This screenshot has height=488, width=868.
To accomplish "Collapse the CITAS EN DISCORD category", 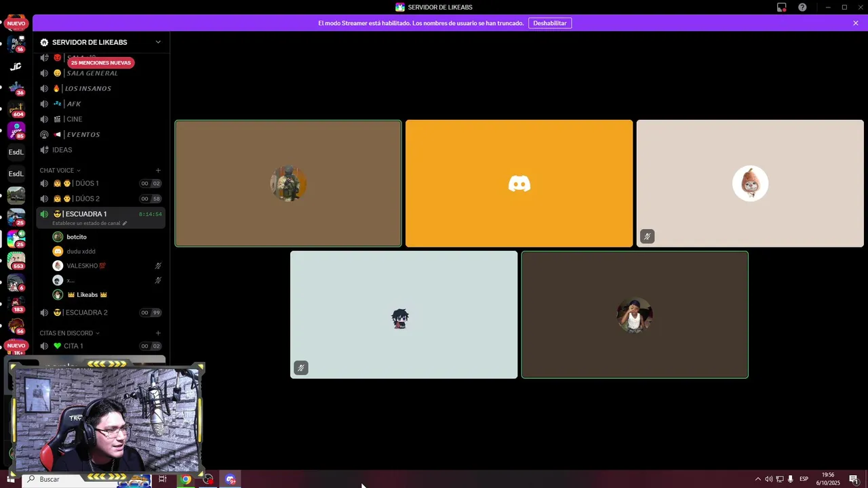I will pyautogui.click(x=69, y=333).
